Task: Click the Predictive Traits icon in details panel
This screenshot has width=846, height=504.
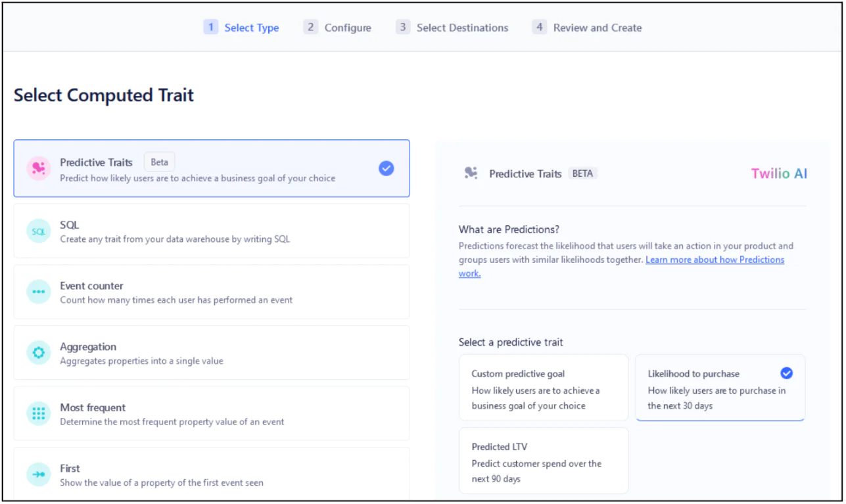Action: (471, 173)
